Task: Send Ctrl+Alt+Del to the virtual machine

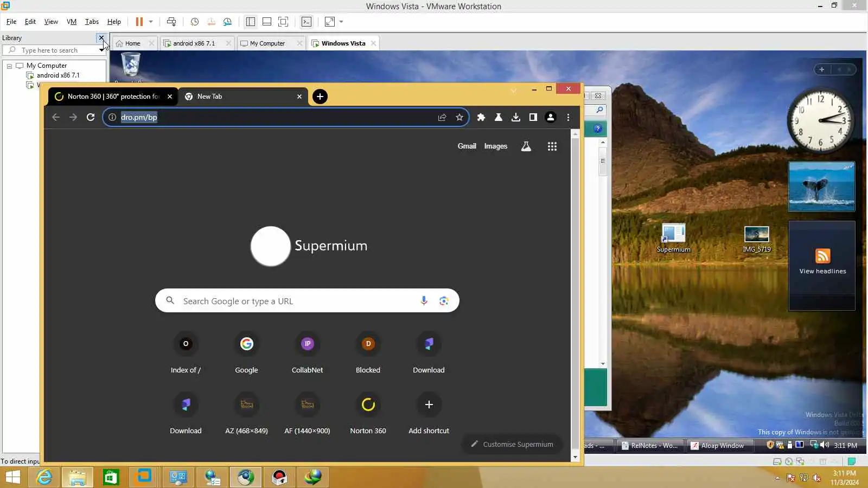Action: (171, 22)
